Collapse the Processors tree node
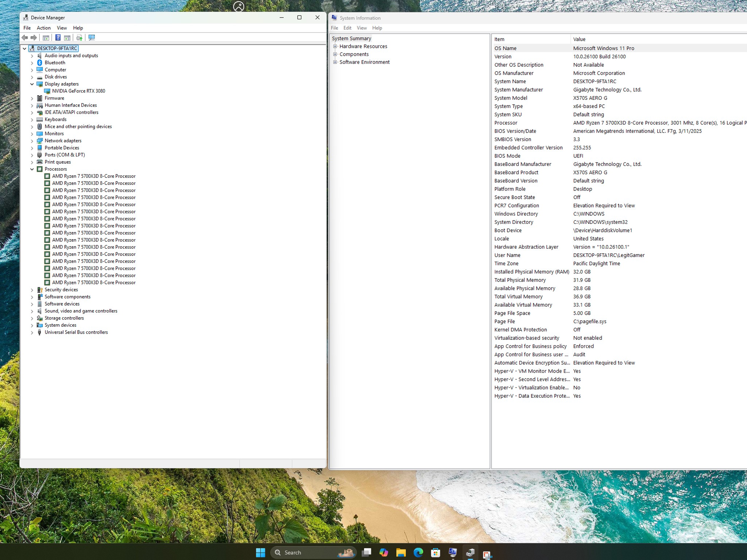Screen dimensions: 747x560 32,169
